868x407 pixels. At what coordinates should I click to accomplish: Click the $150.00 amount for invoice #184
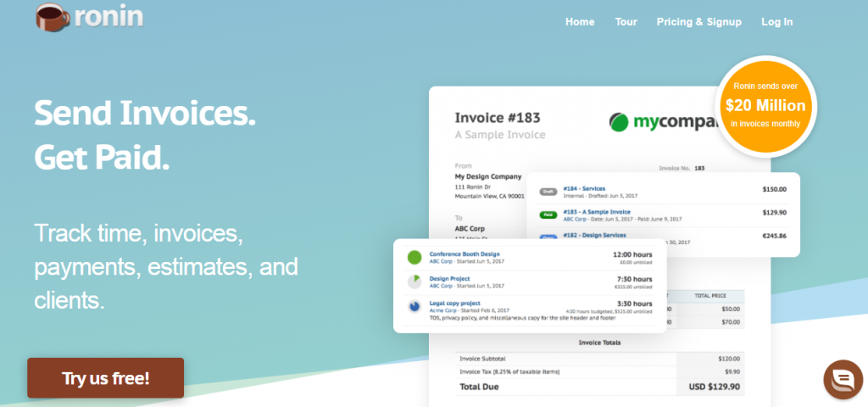click(774, 189)
